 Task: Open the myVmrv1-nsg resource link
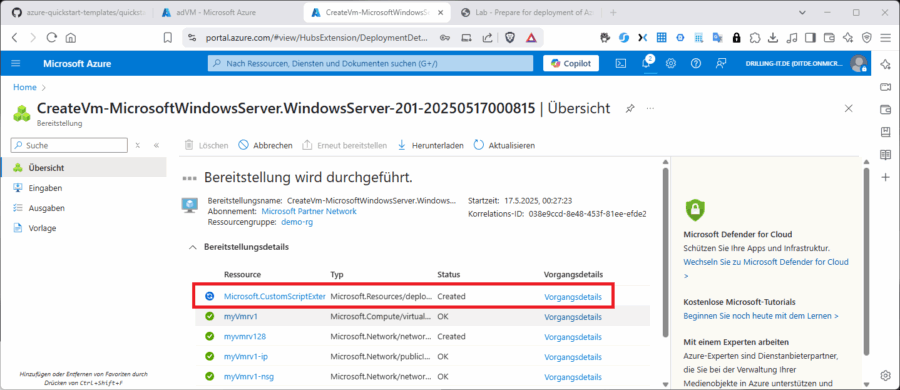[x=249, y=377]
